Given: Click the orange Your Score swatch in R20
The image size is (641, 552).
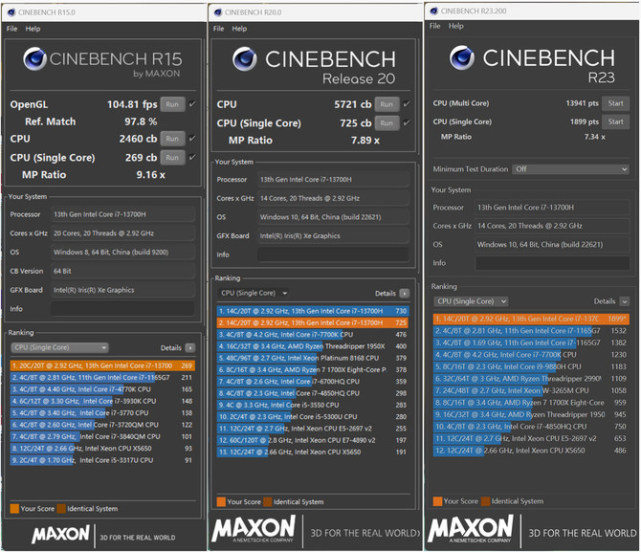Looking at the screenshot, I should point(221,502).
